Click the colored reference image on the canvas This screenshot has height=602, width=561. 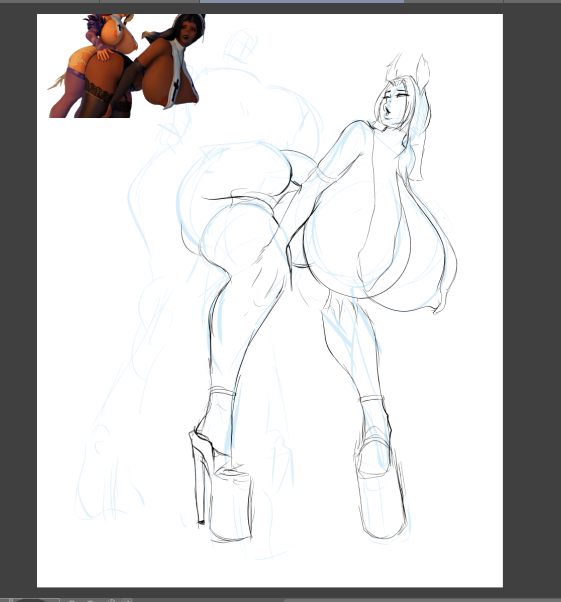click(x=127, y=66)
